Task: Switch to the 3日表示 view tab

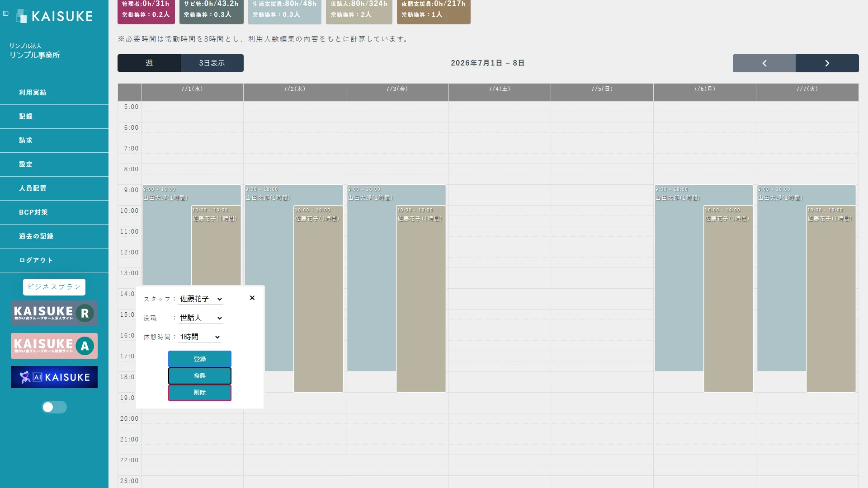Action: tap(212, 63)
